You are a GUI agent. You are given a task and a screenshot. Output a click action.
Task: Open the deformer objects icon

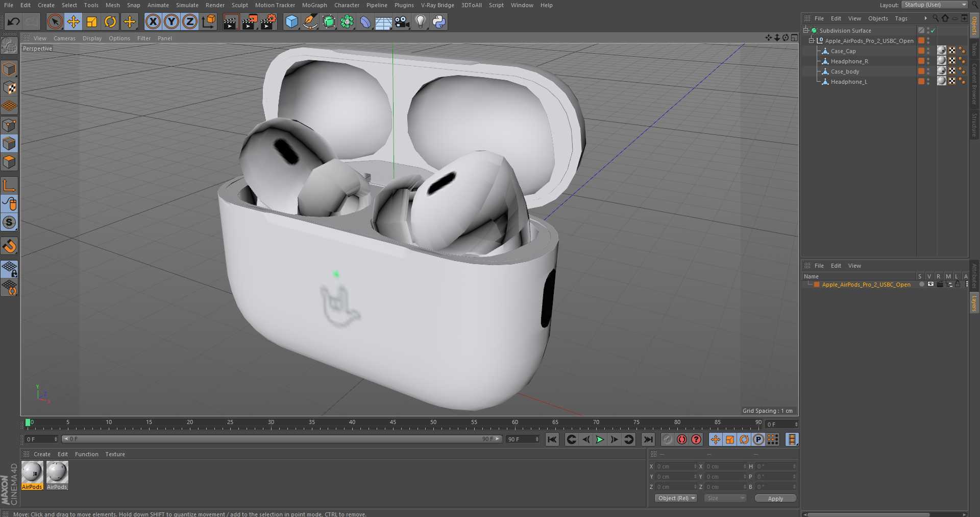coord(365,21)
